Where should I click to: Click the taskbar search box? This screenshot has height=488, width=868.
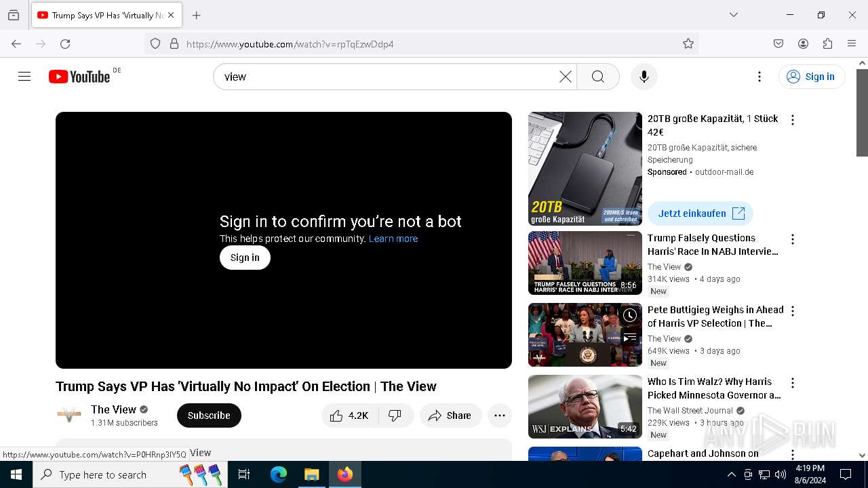(x=130, y=474)
